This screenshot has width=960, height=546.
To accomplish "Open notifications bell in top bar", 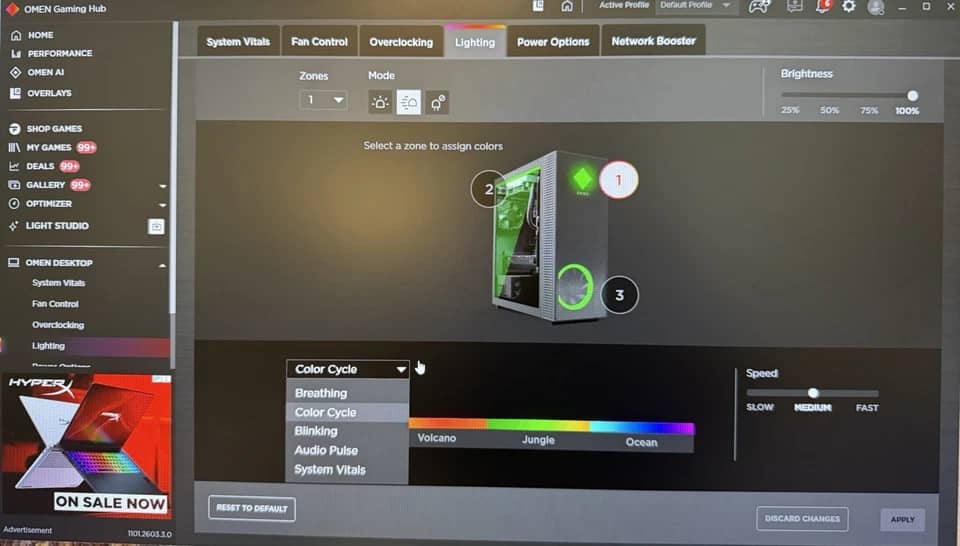I will point(823,6).
